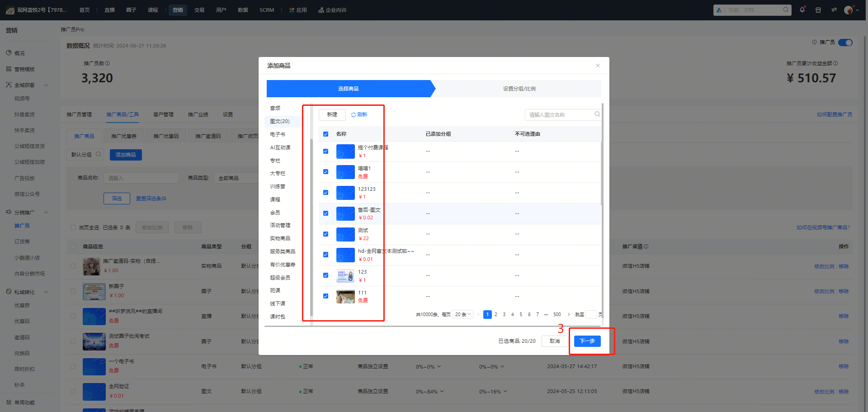Uncheck the 123123 row checkbox

[x=325, y=193]
